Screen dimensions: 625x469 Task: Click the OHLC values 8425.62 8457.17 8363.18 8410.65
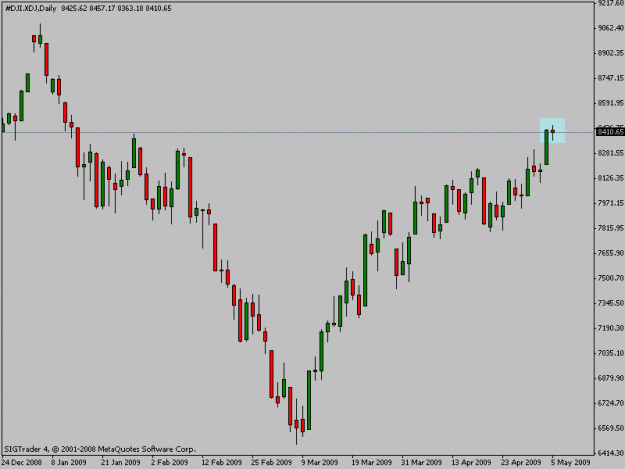[x=116, y=8]
